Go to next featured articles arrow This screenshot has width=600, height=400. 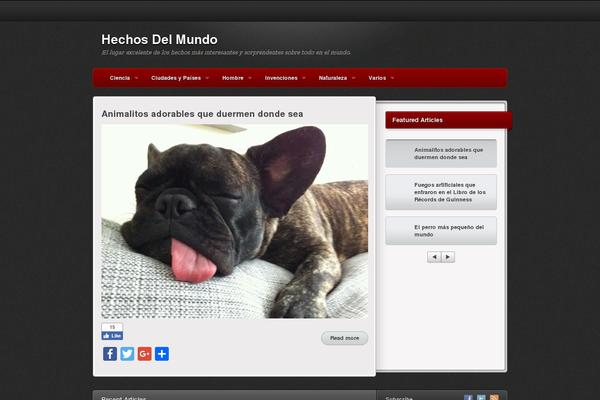[x=448, y=257]
